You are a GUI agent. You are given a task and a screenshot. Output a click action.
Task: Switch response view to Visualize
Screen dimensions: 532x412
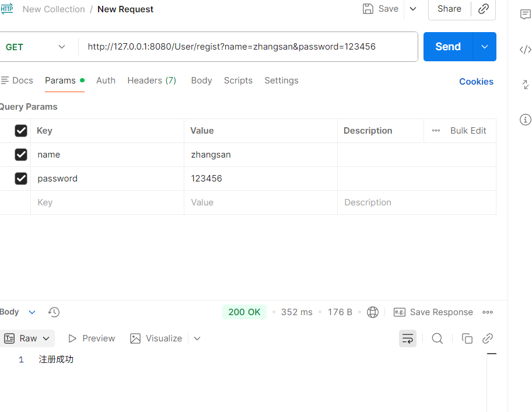tap(156, 338)
